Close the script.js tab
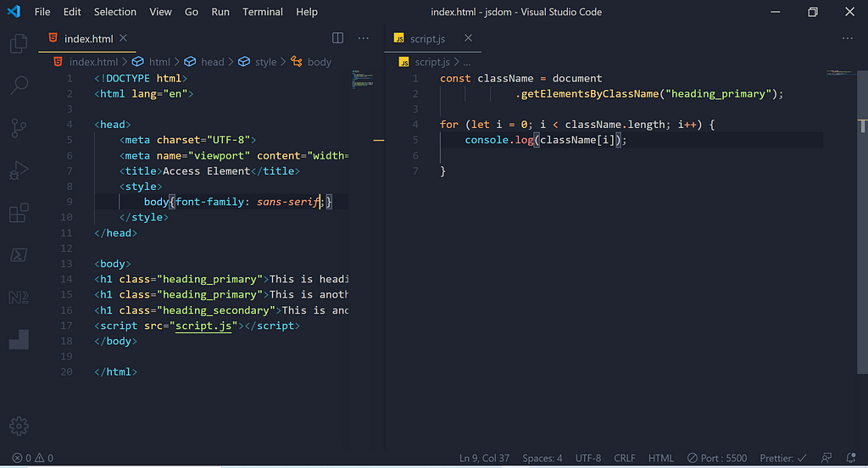Viewport: 868px width, 468px height. (x=468, y=37)
